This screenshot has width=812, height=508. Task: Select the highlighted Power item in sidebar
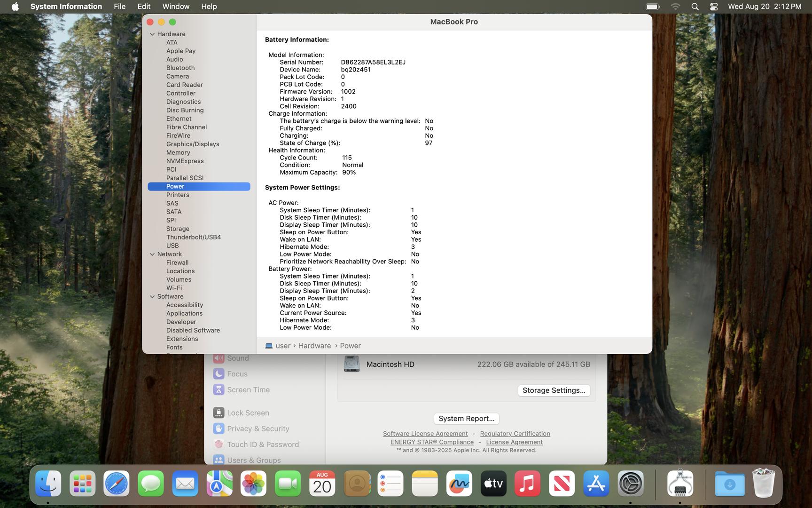[199, 186]
